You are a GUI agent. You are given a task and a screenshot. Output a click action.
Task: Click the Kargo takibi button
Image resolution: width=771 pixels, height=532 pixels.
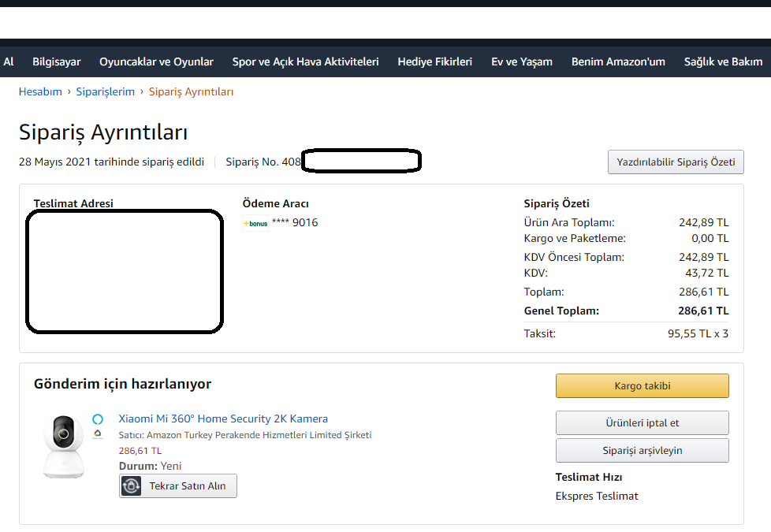(642, 386)
